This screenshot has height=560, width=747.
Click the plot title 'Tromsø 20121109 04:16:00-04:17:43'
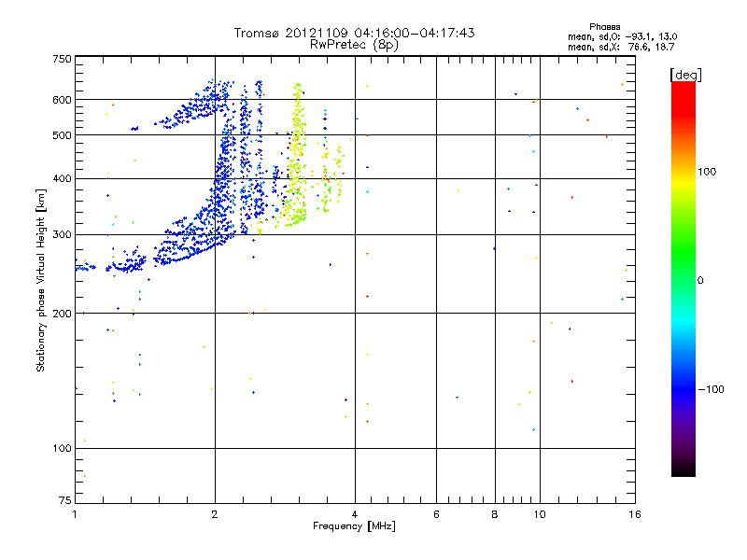click(x=354, y=33)
